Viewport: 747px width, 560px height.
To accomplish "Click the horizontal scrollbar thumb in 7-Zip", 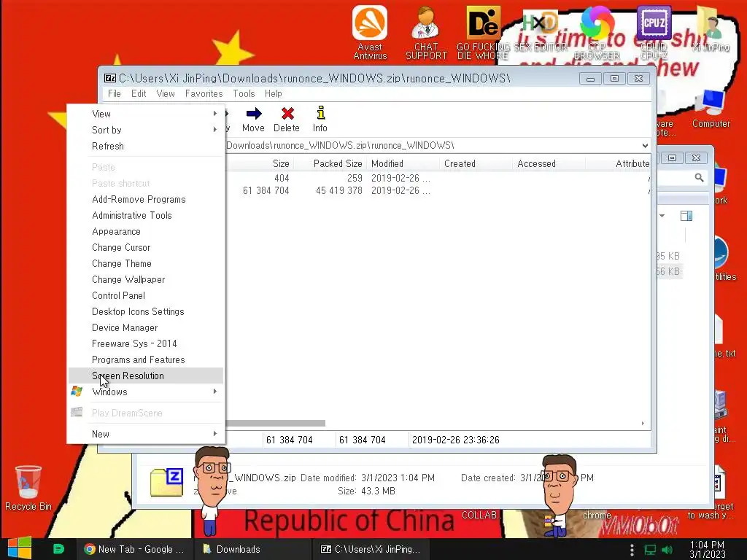I will [275, 423].
